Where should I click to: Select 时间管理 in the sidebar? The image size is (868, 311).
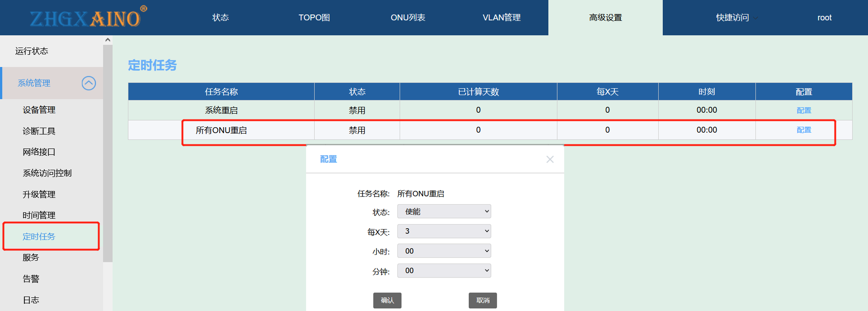click(x=39, y=215)
